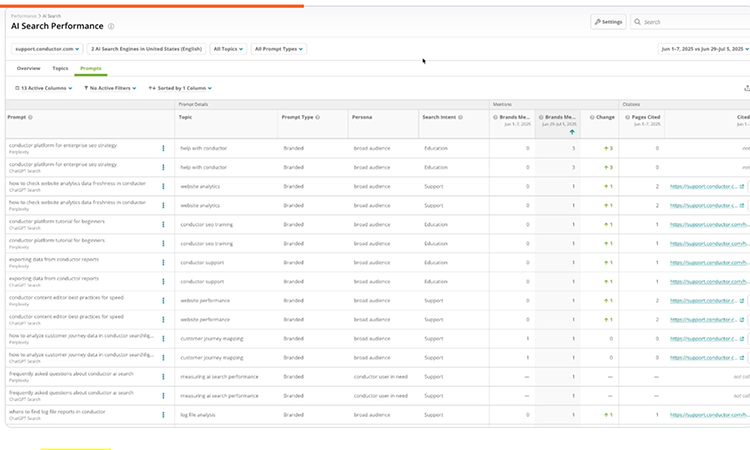Open kebab menu for exporting data Perplexity row
The image size is (750, 450).
click(163, 263)
